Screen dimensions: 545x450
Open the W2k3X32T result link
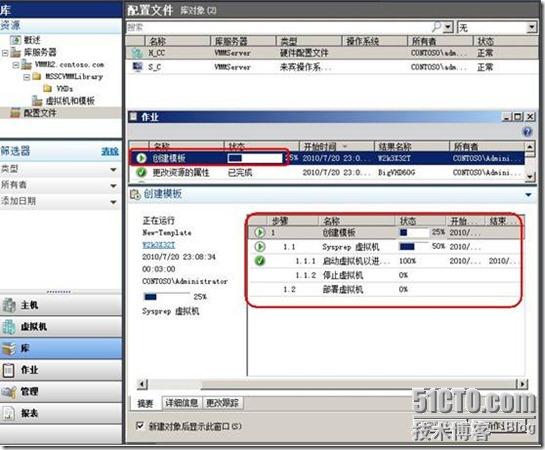tap(159, 245)
